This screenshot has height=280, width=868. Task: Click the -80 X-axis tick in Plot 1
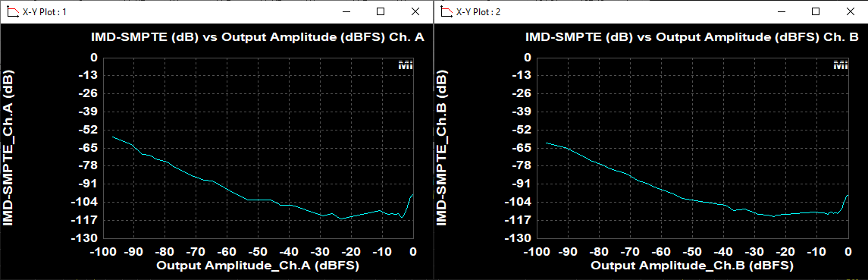(165, 251)
